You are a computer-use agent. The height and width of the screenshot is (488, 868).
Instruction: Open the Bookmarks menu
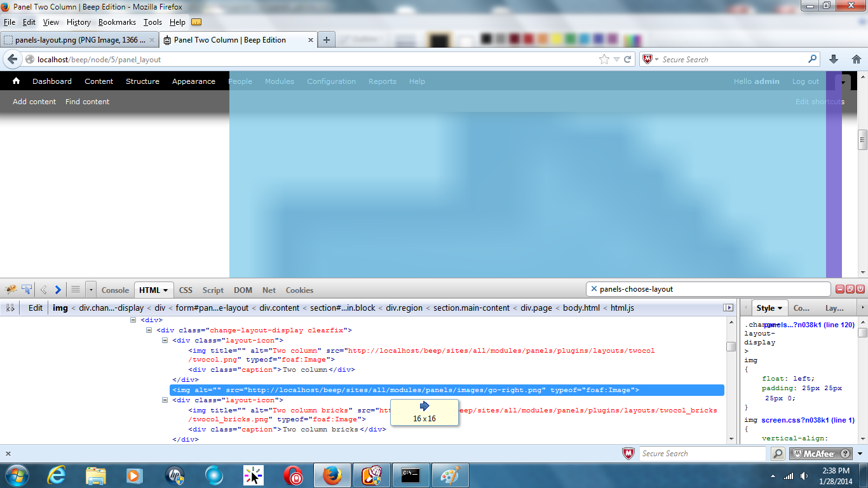tap(117, 22)
